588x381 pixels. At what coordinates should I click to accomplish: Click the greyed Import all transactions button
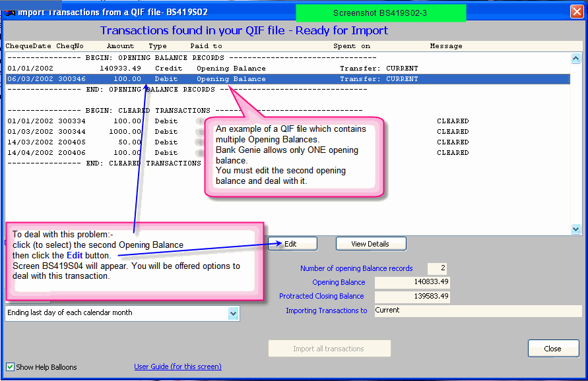[329, 349]
